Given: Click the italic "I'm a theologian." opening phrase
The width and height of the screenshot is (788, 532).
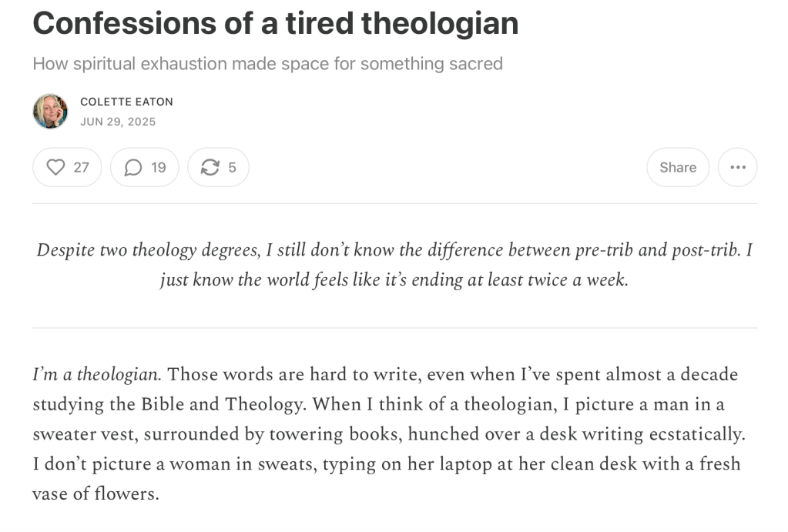Looking at the screenshot, I should click(96, 375).
